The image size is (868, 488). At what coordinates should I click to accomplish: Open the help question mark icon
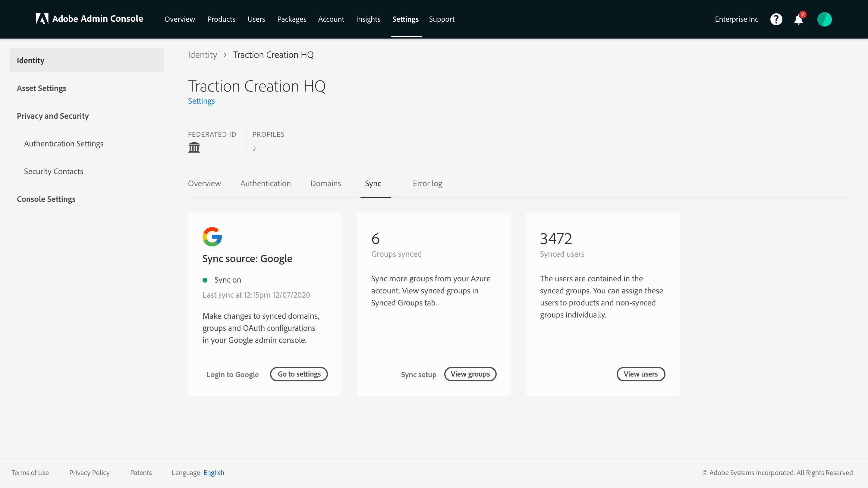pyautogui.click(x=776, y=19)
